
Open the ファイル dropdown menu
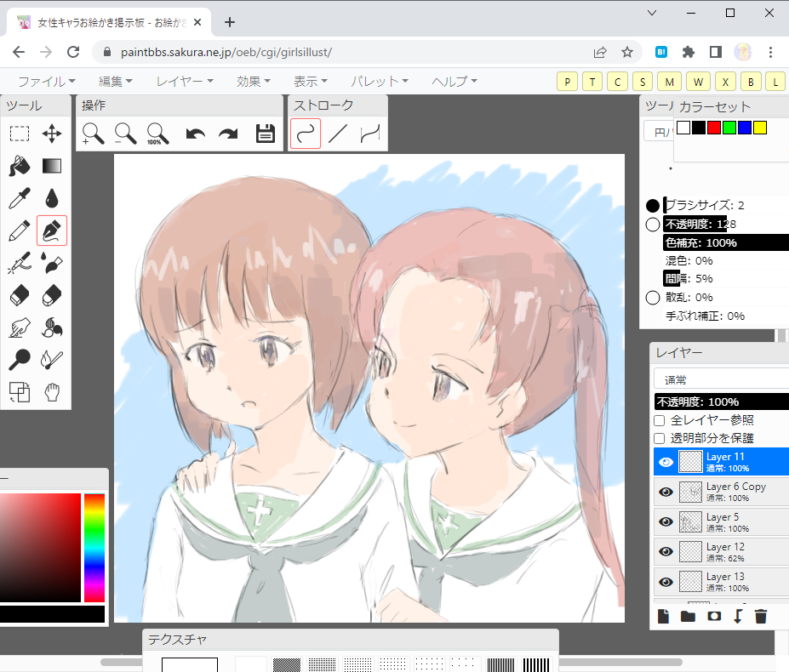47,82
